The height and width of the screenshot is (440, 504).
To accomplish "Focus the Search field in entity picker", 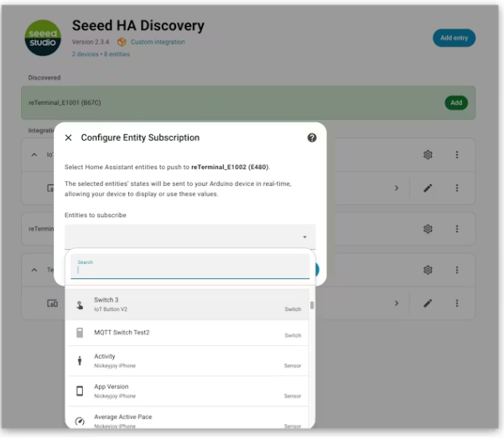I will [190, 270].
